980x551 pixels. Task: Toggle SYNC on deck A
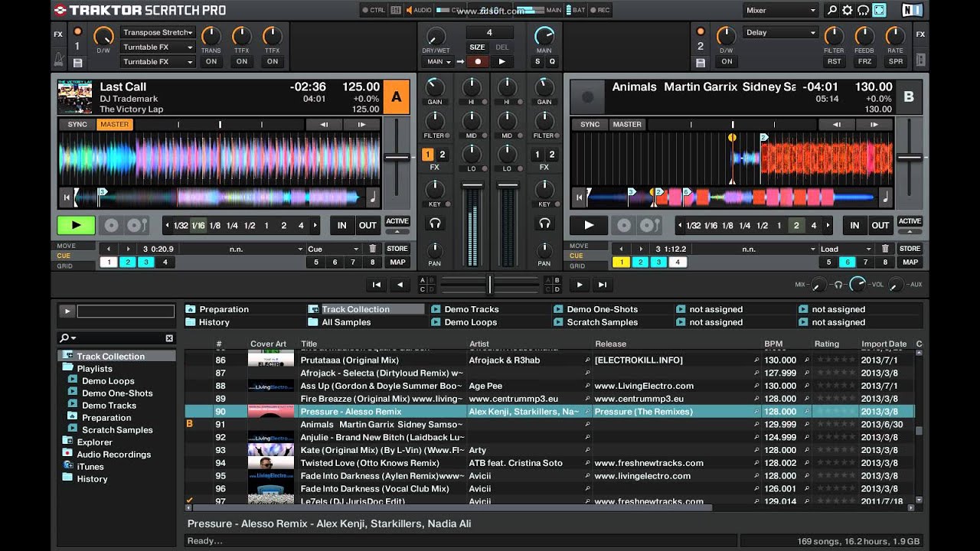click(77, 125)
